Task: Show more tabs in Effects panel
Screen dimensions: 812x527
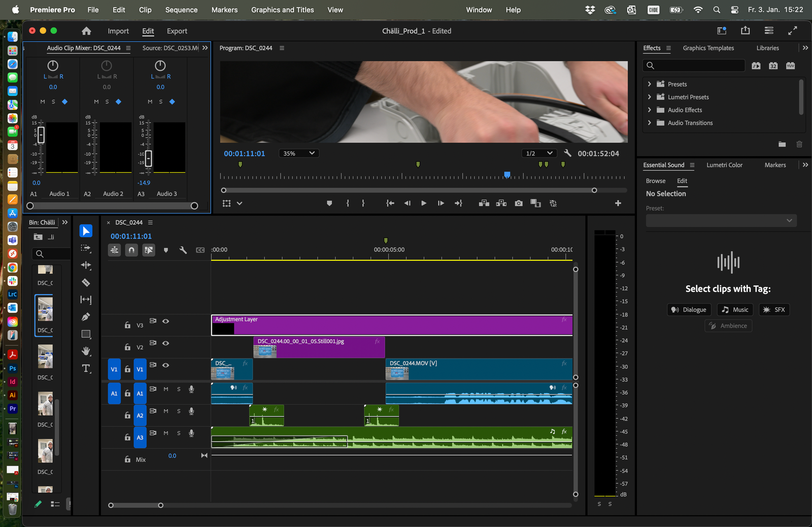Action: [x=805, y=48]
